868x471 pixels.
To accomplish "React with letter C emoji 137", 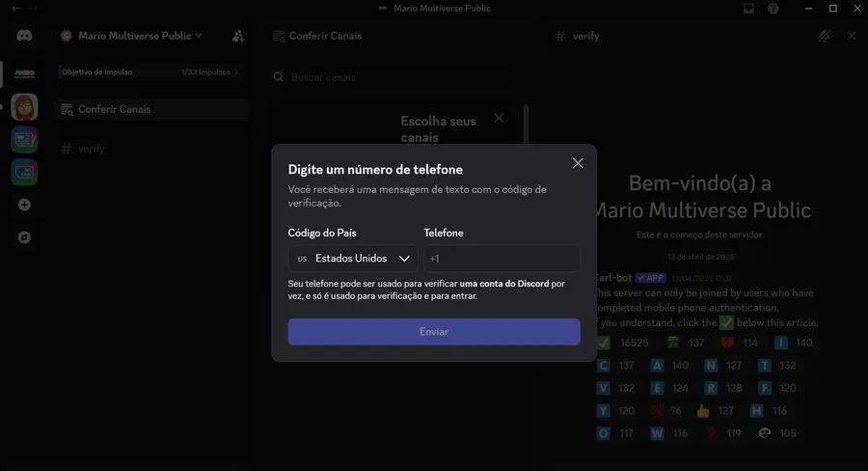I will point(616,366).
